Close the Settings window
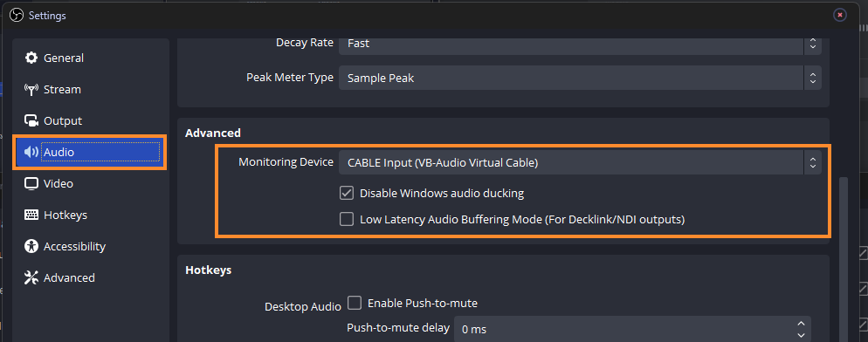Image resolution: width=868 pixels, height=342 pixels. click(840, 15)
